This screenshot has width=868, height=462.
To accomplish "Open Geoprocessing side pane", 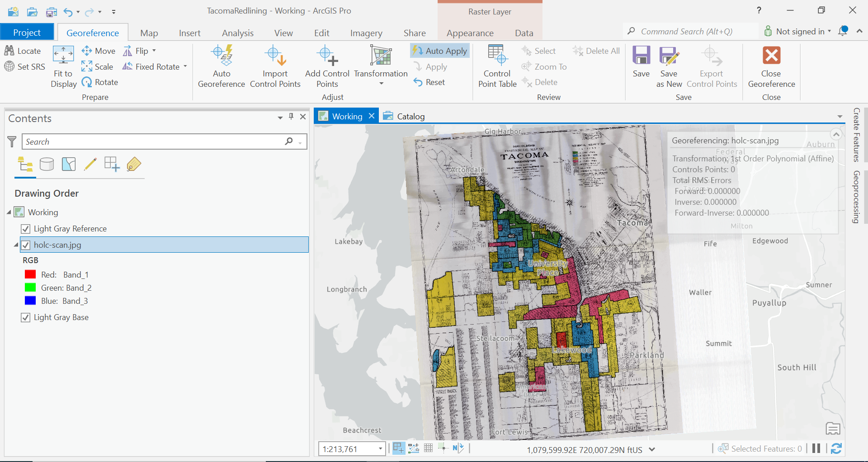I will pos(856,197).
